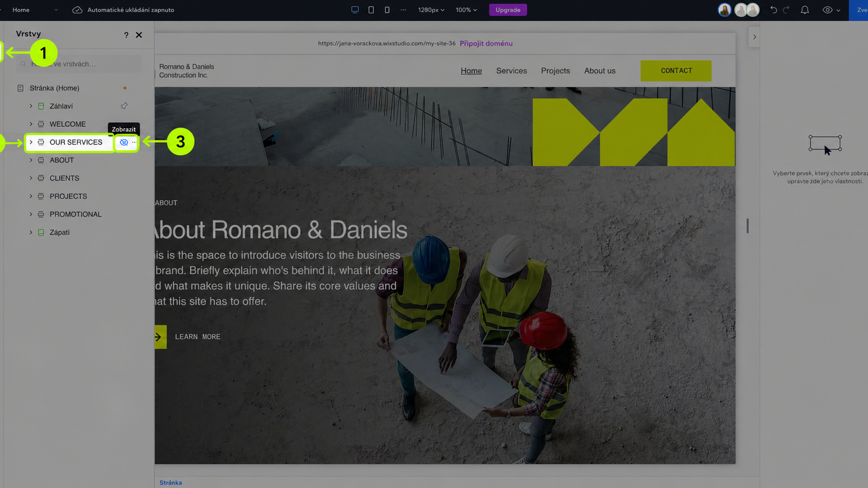
Task: Expand the Zápatí layer
Action: [x=31, y=232]
